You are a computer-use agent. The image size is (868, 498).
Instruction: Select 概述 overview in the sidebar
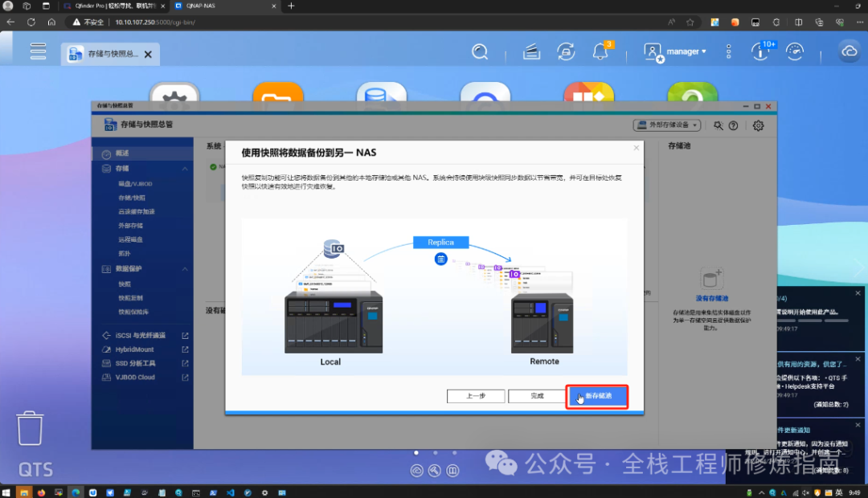[142, 153]
